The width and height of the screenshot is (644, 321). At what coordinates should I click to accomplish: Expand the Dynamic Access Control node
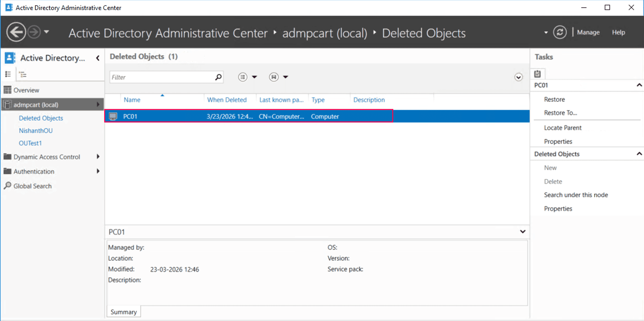[98, 157]
